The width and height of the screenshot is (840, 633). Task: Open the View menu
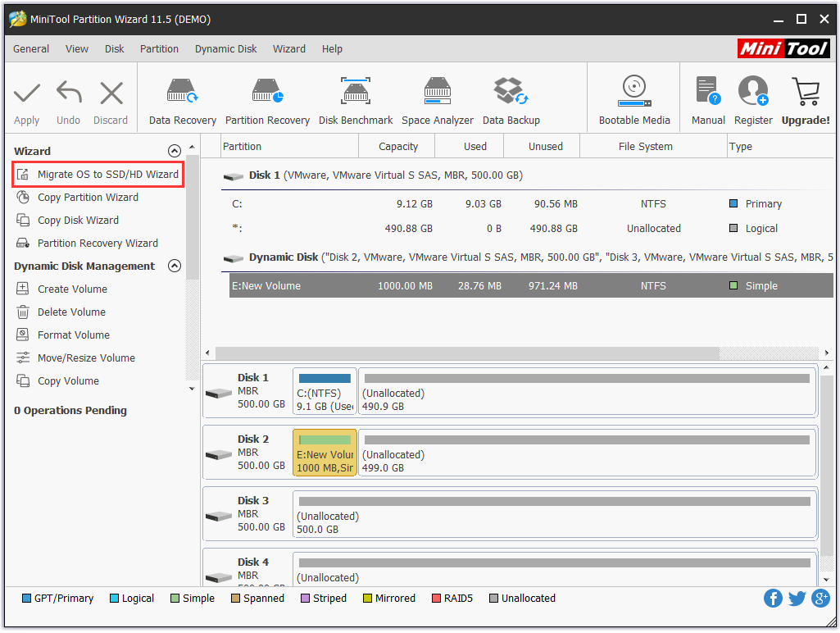(76, 49)
